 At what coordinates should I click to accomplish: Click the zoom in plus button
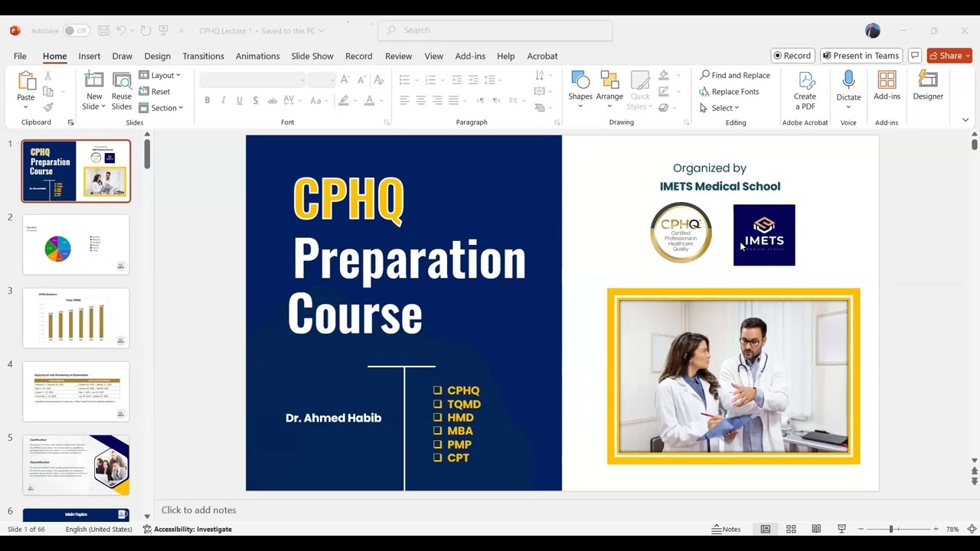[x=936, y=529]
